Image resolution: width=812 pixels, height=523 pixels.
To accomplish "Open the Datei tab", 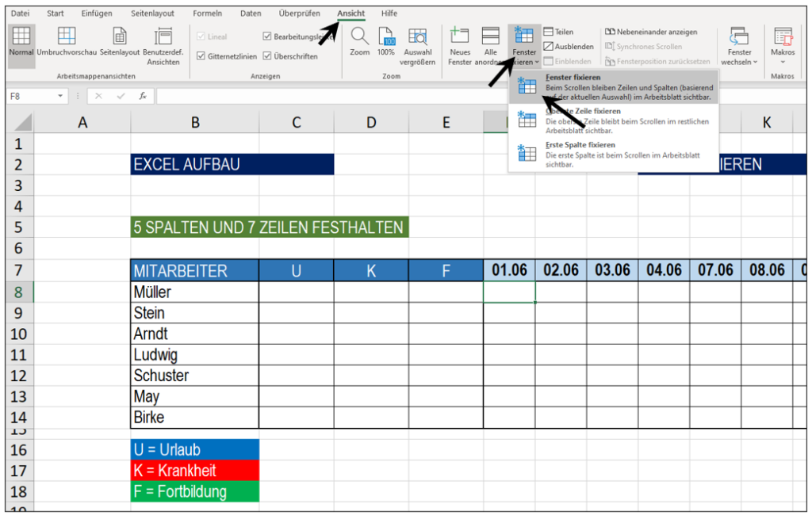I will (x=20, y=13).
